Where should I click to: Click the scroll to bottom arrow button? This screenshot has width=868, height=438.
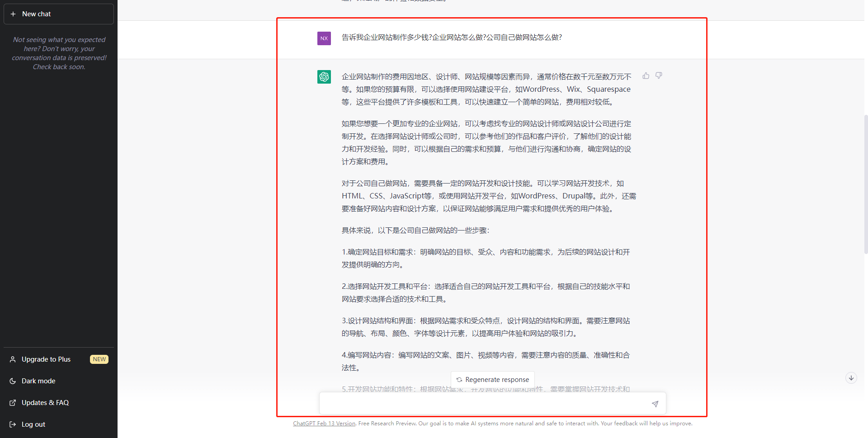pos(851,378)
